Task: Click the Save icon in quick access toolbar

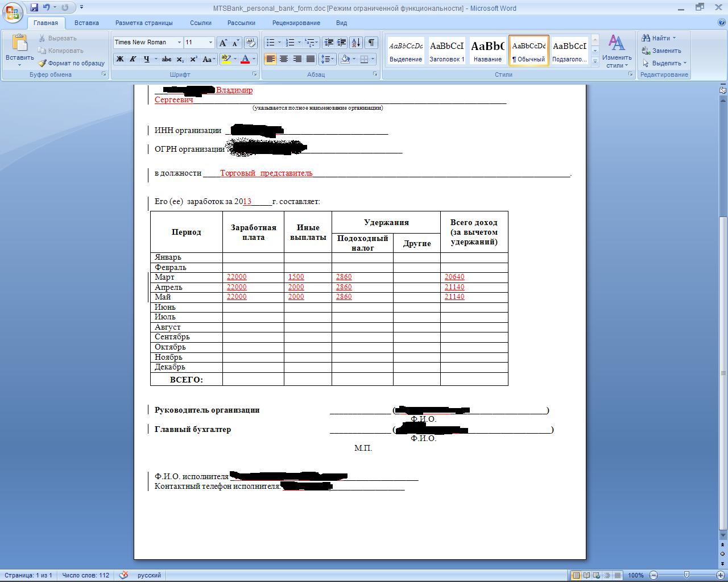Action: point(34,7)
